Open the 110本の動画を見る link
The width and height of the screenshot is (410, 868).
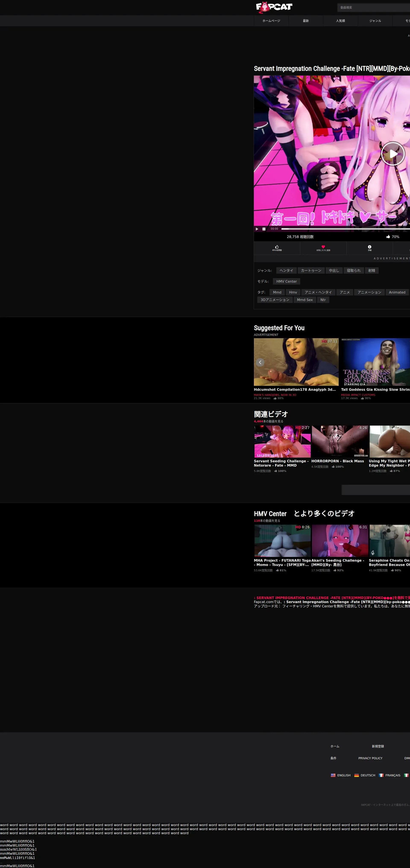[x=267, y=521]
